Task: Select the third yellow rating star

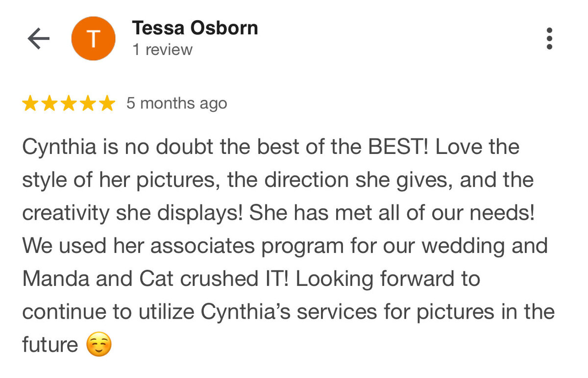Action: click(68, 104)
